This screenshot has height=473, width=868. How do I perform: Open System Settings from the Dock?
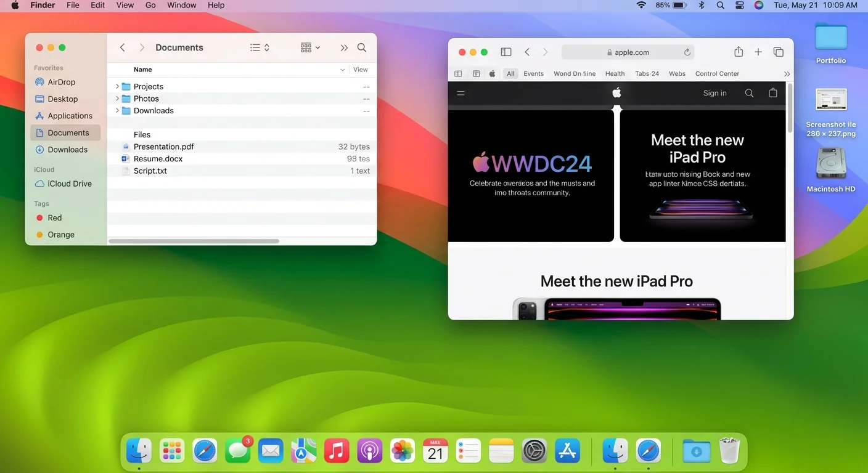coord(534,451)
